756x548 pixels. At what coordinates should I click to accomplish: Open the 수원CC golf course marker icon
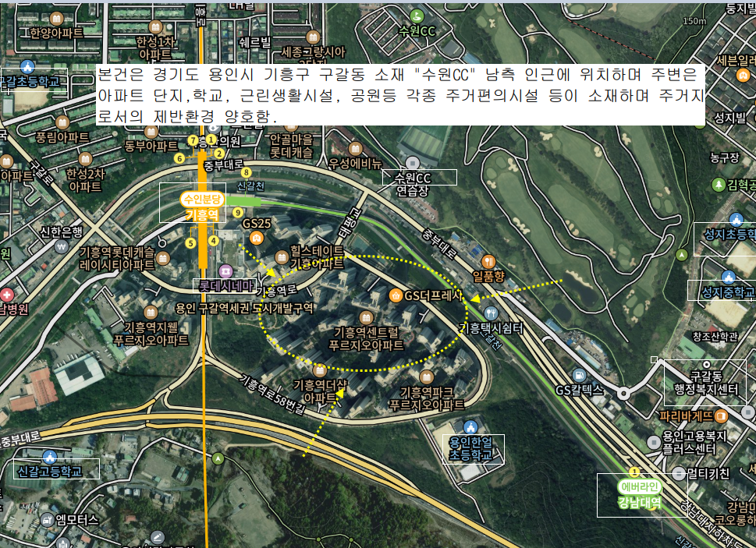point(417,16)
